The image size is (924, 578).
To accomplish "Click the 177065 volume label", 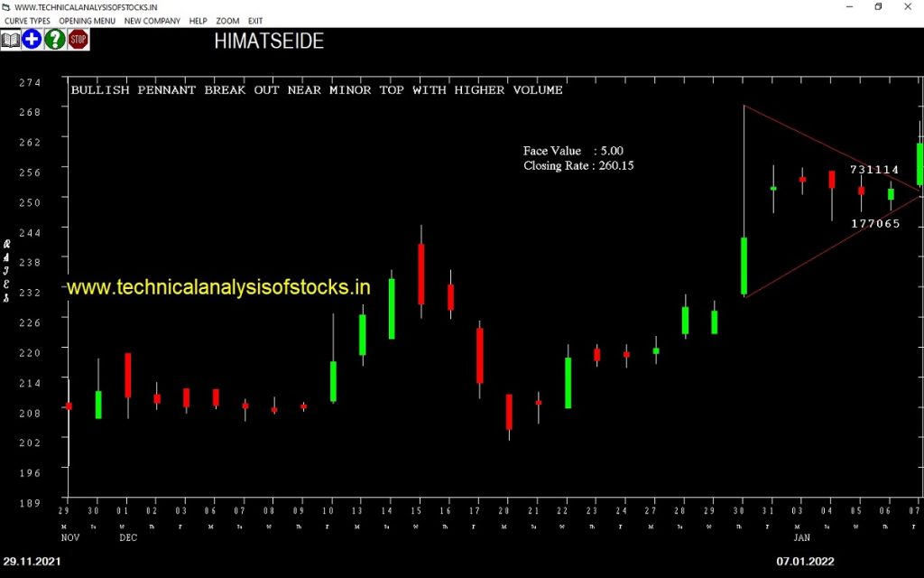I will [875, 223].
